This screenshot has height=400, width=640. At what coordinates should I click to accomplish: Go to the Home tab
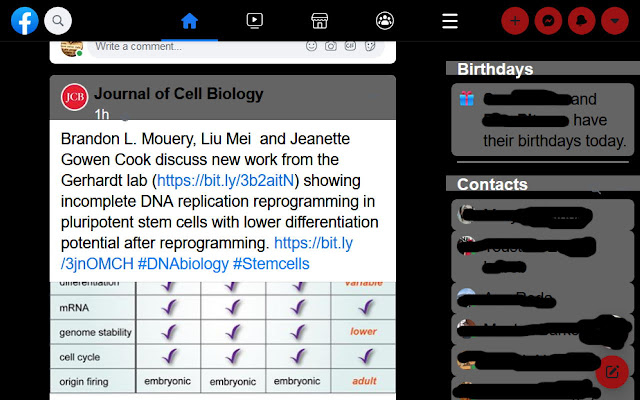(189, 20)
